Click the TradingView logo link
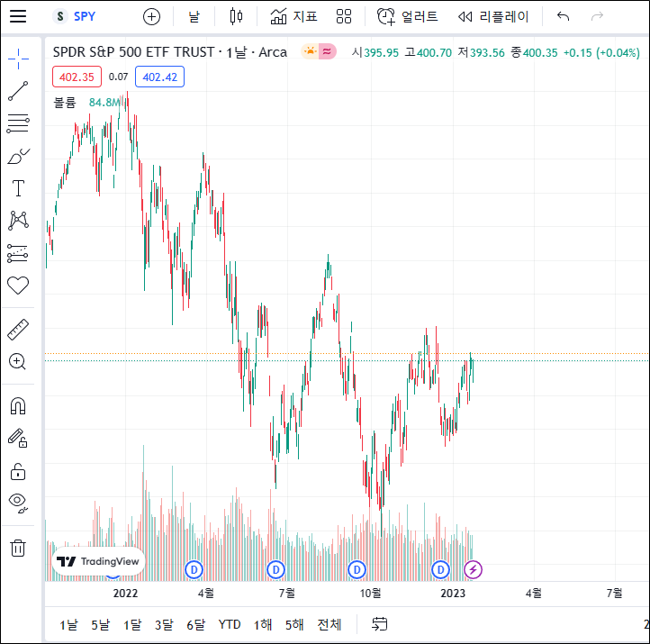 coord(98,561)
